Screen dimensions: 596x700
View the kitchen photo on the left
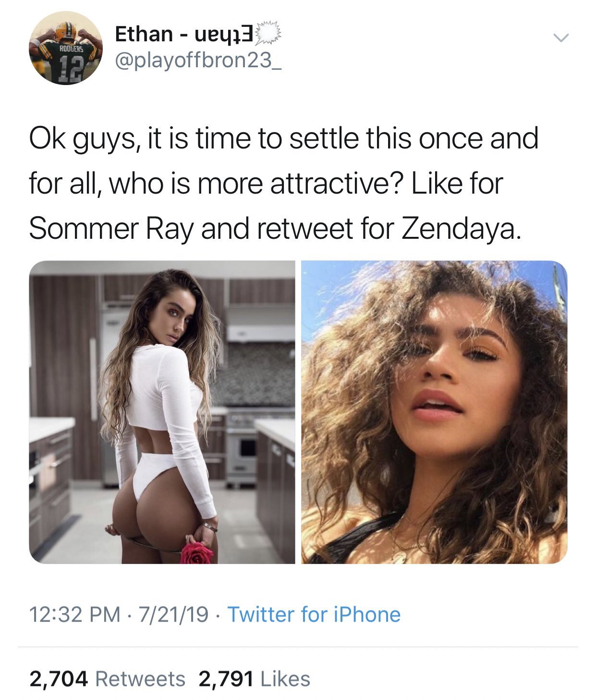pyautogui.click(x=162, y=412)
